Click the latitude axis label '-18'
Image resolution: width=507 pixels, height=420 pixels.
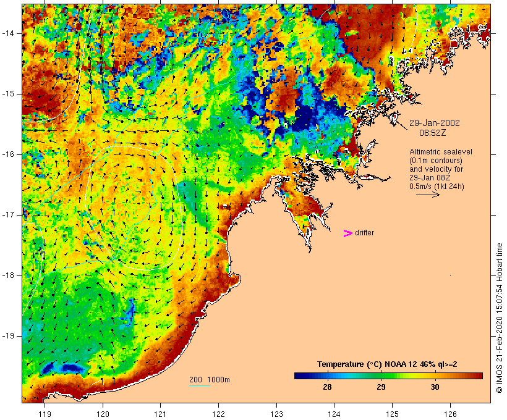8,275
